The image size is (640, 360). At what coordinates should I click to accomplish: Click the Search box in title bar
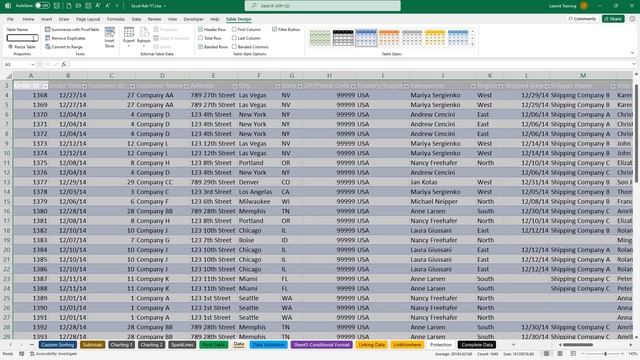pos(322,6)
